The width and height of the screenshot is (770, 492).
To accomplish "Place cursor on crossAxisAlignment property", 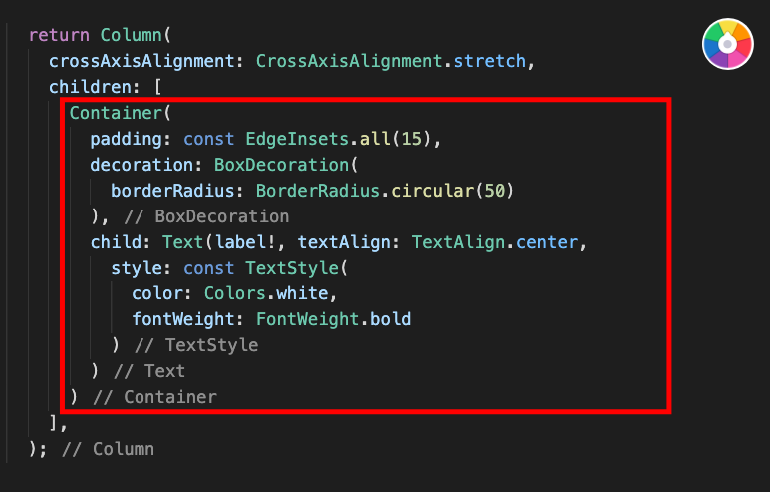I will coord(142,61).
